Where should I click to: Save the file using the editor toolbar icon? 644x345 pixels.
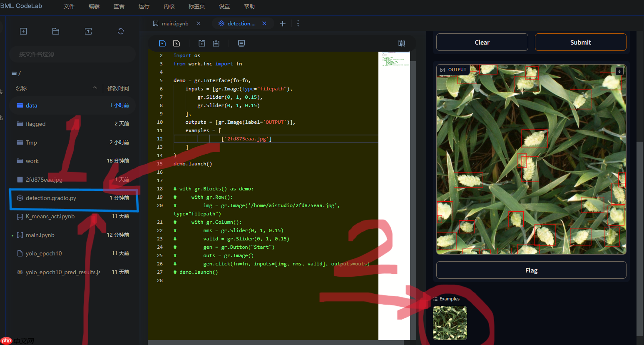(177, 43)
